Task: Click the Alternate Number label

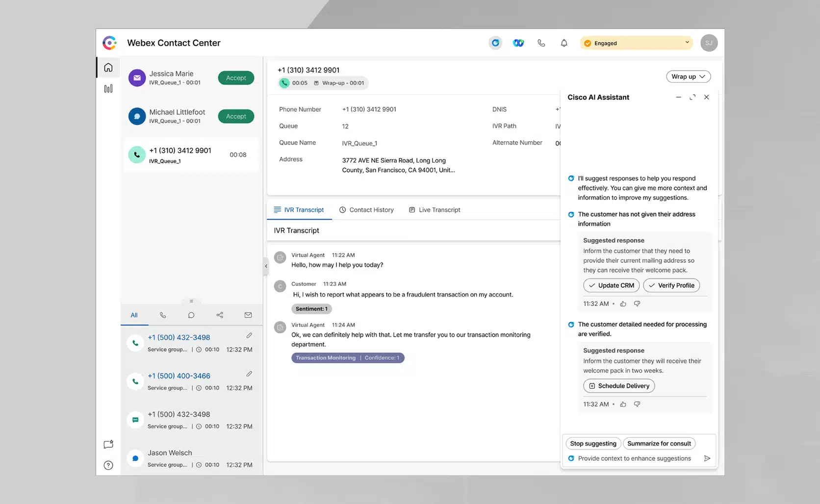Action: (x=517, y=143)
